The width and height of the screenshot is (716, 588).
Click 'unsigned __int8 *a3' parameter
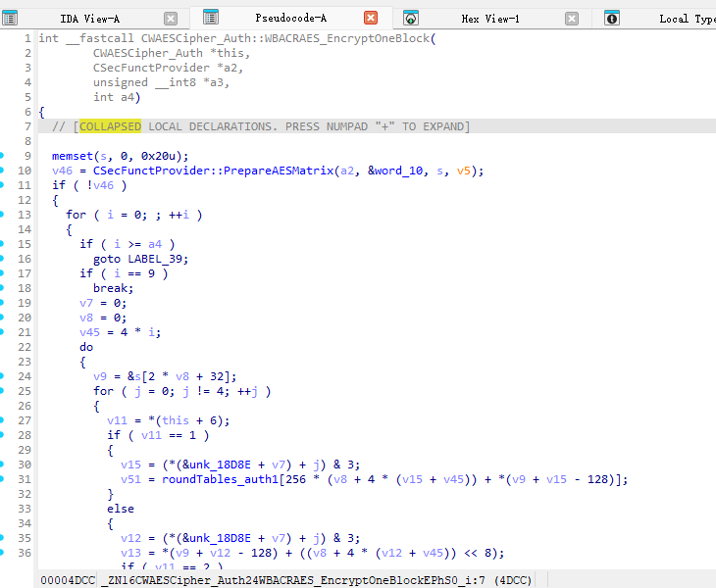(159, 82)
